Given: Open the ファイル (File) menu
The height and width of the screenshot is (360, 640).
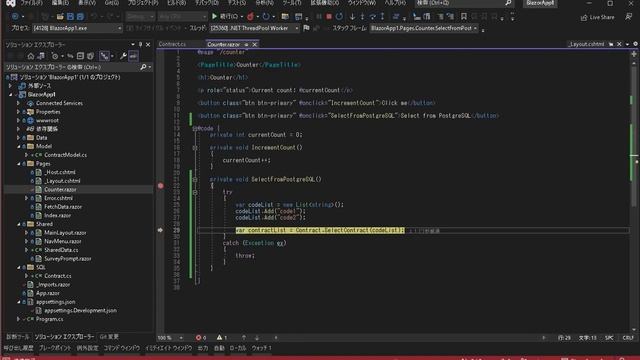Looking at the screenshot, I should 31,3.
